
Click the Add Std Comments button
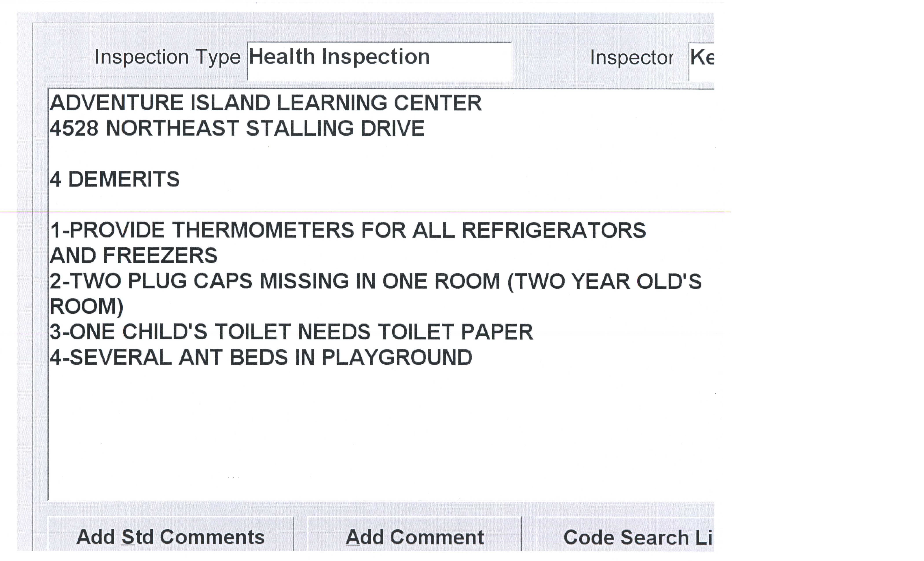pos(171,537)
